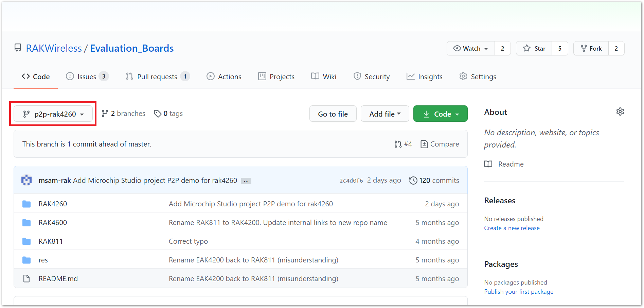
Task: Click the res folder icon
Action: click(x=26, y=260)
